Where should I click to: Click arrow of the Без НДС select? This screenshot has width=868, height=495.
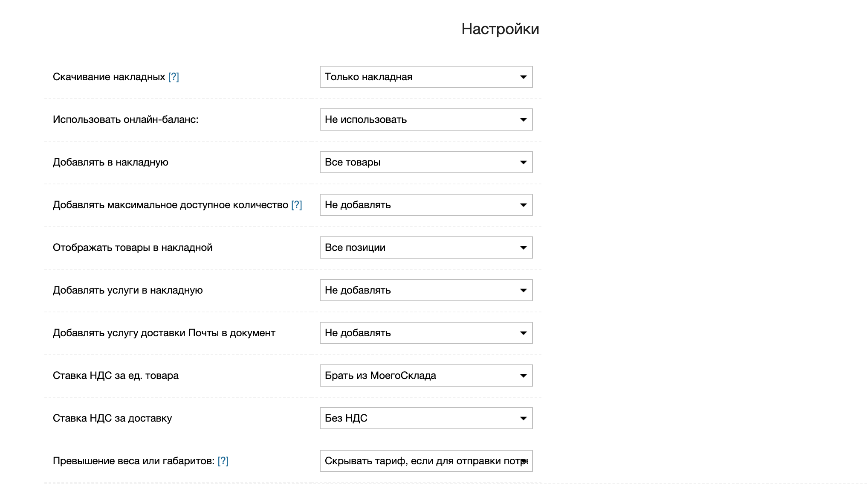coord(523,419)
